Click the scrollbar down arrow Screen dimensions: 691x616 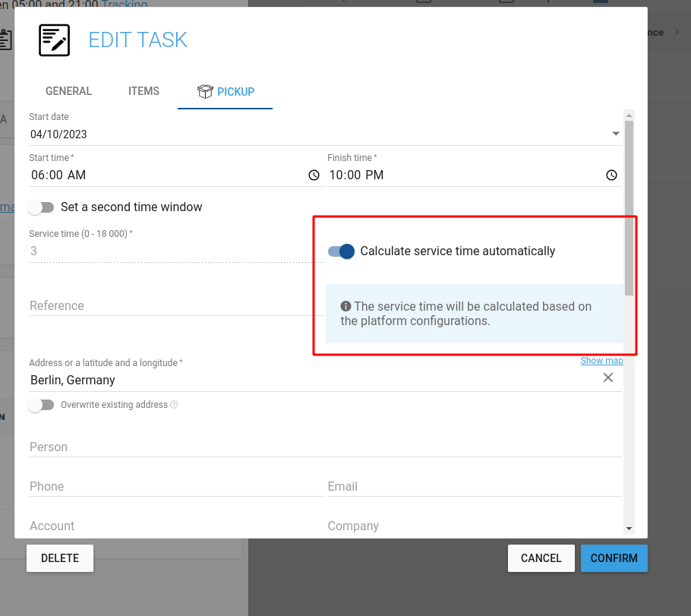click(x=629, y=529)
